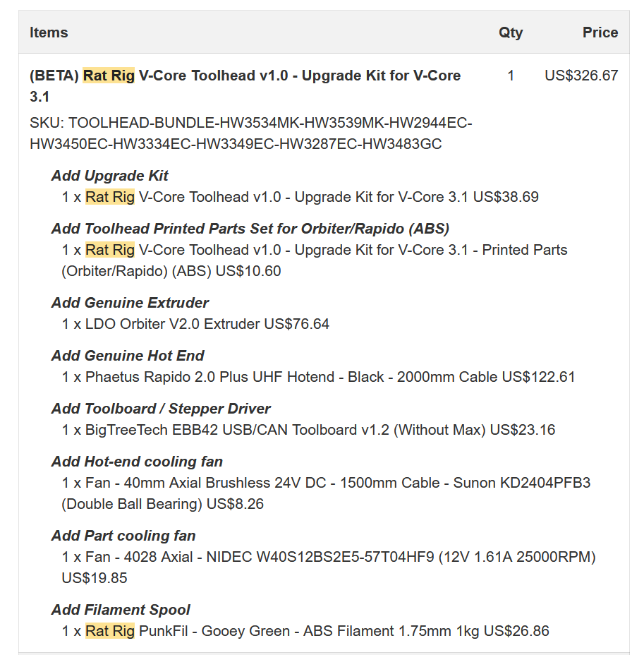Click the LDO Orbiter V2.0 Extruder line
Viewport: 644px width, 655px height.
pos(195,324)
